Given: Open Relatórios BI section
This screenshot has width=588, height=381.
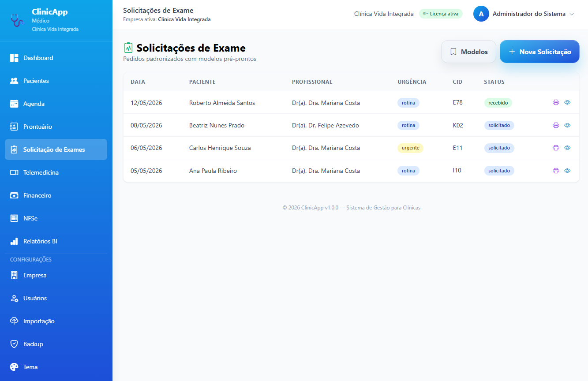Looking at the screenshot, I should point(56,241).
